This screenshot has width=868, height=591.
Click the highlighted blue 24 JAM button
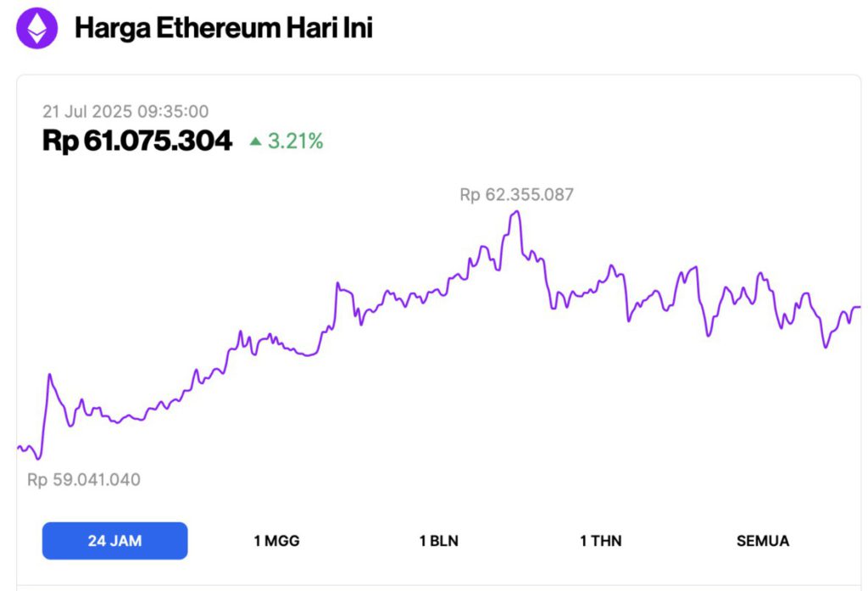point(115,540)
